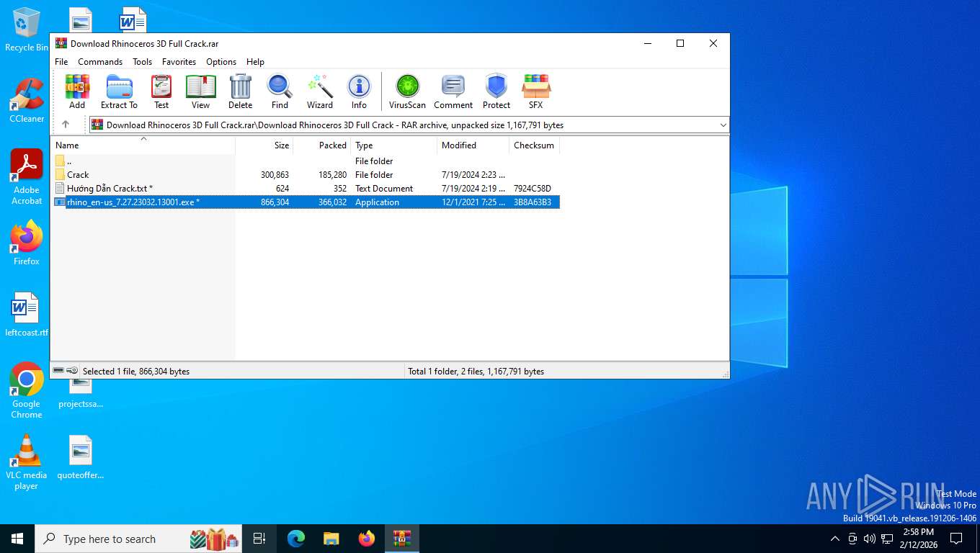Image resolution: width=980 pixels, height=553 pixels.
Task: Open Firefox from taskbar
Action: click(x=366, y=539)
